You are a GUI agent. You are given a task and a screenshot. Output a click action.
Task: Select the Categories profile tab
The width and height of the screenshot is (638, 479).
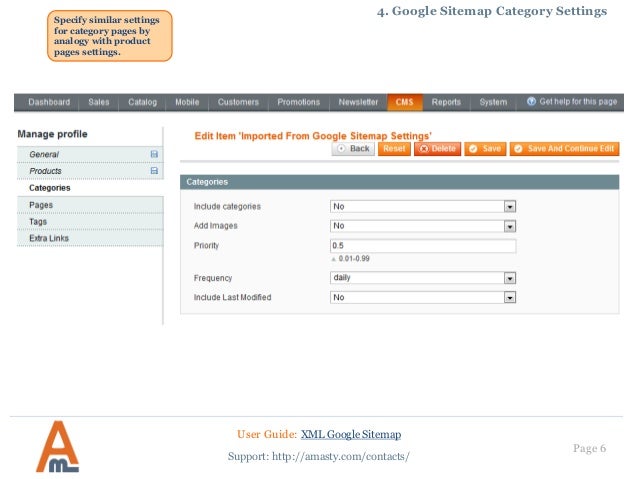pyautogui.click(x=90, y=188)
